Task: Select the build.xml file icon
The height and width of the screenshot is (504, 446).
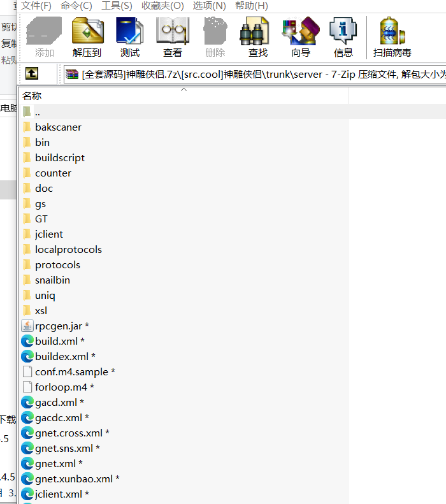Action: point(27,341)
